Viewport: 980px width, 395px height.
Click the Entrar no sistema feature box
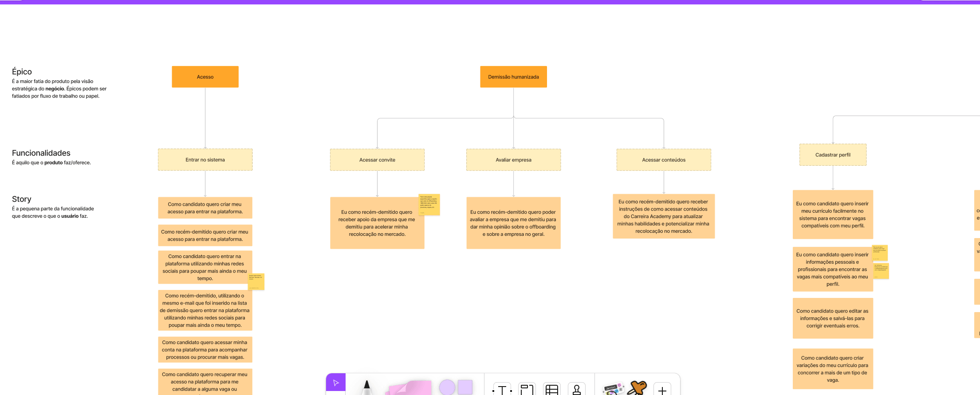(x=205, y=160)
